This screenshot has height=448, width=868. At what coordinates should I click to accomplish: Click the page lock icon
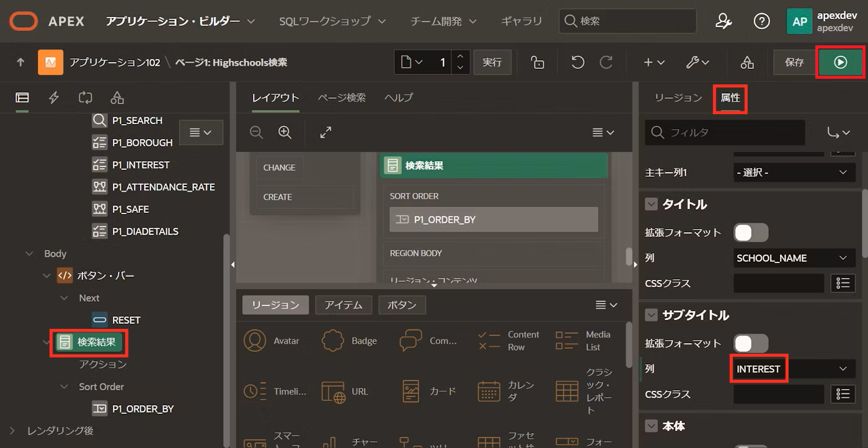coord(538,62)
